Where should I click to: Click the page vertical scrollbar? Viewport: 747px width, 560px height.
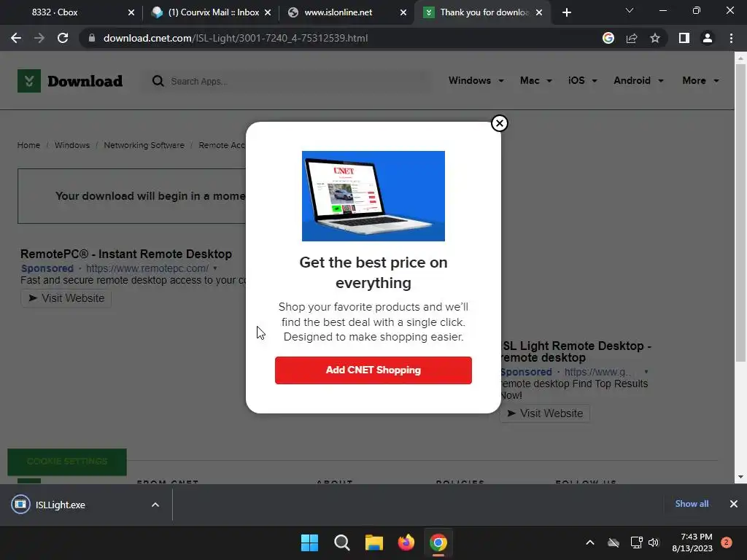740,213
